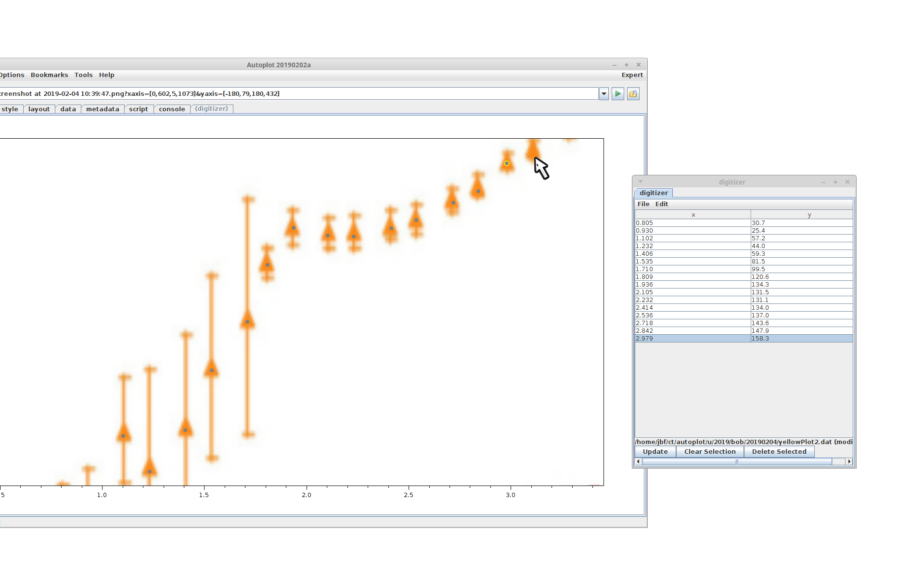Maximize the Autoplot window
Viewport: 924px width, 578px height.
coord(627,65)
